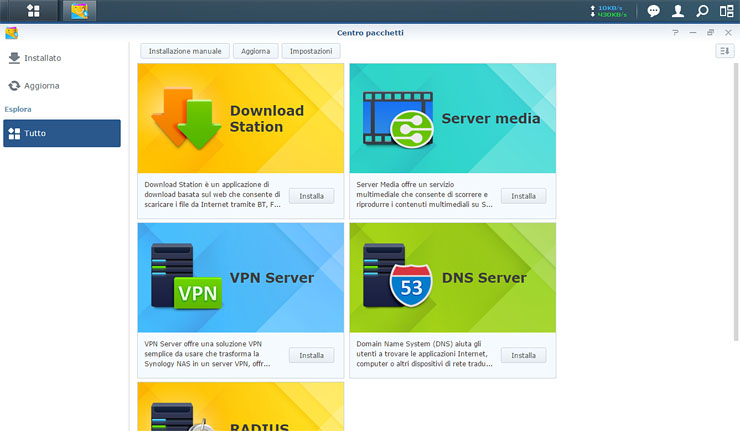Screen dimensions: 740x431
Task: Click the search magnifier icon
Action: (702, 11)
